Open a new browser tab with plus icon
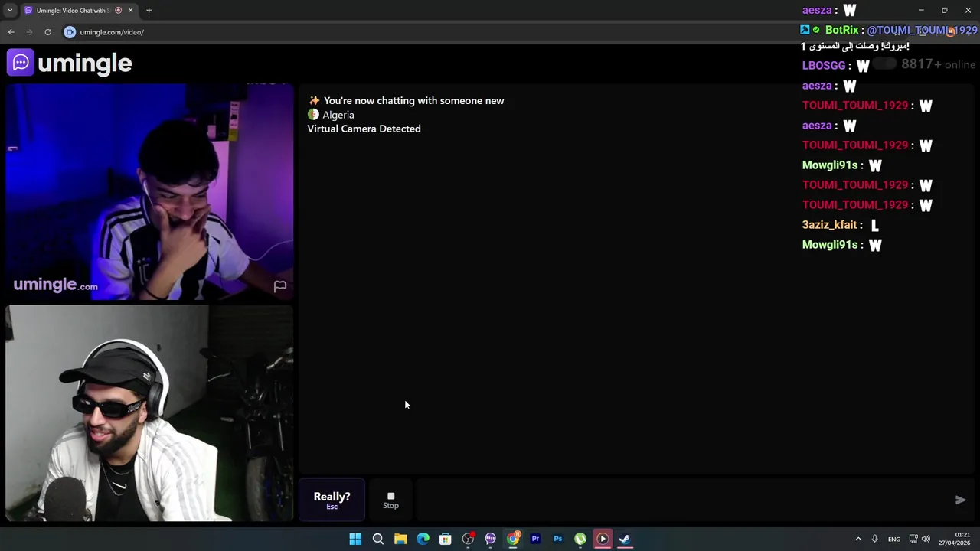 pos(149,10)
